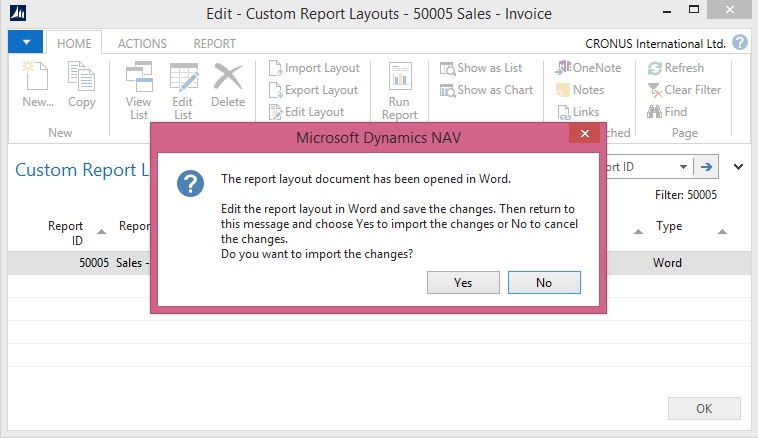Open View List
Viewport: 758px width, 438px height.
tap(139, 90)
